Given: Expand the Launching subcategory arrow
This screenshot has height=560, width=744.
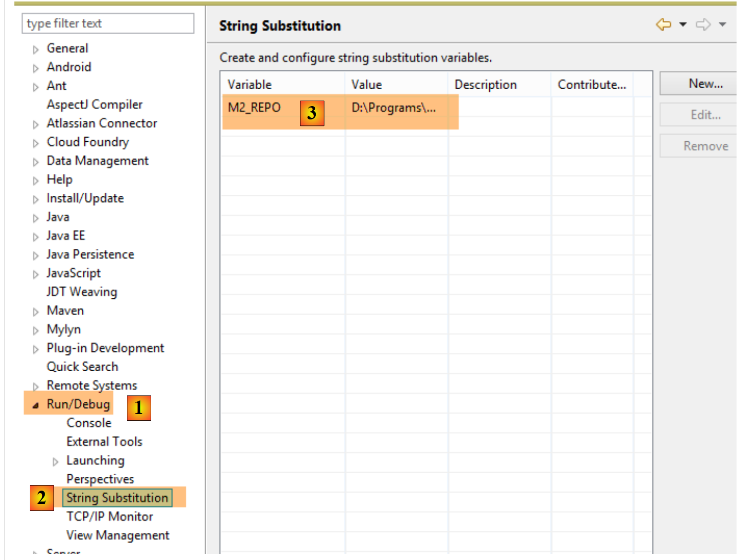Looking at the screenshot, I should tap(55, 461).
